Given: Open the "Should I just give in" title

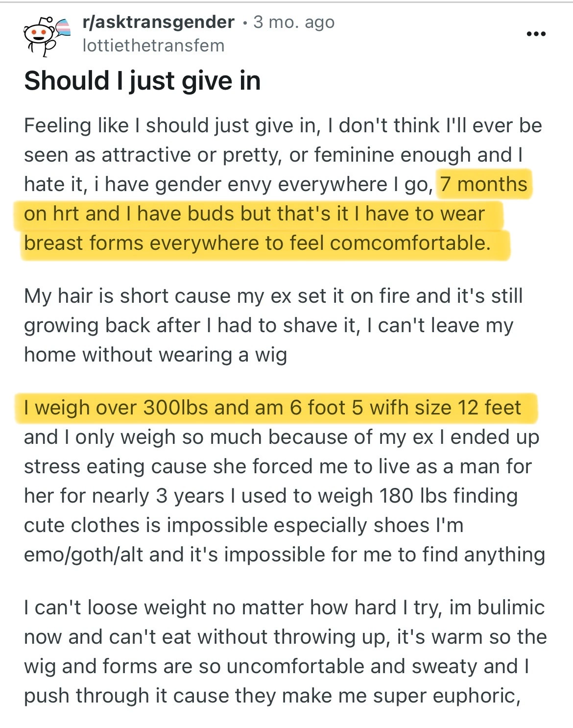Looking at the screenshot, I should click(142, 81).
